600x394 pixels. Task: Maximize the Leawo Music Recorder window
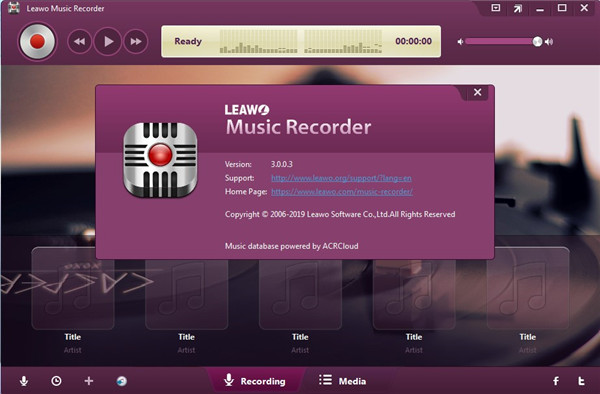[x=562, y=8]
